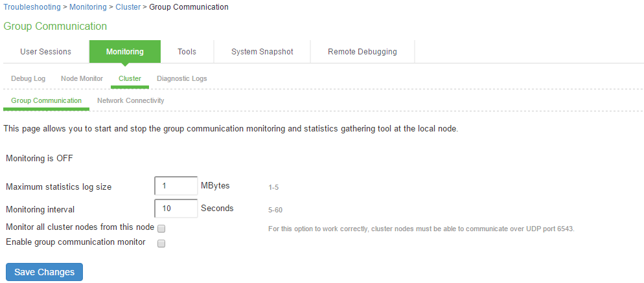Click the Save Changes button
Screen dimensions: 644x283
[x=44, y=272]
